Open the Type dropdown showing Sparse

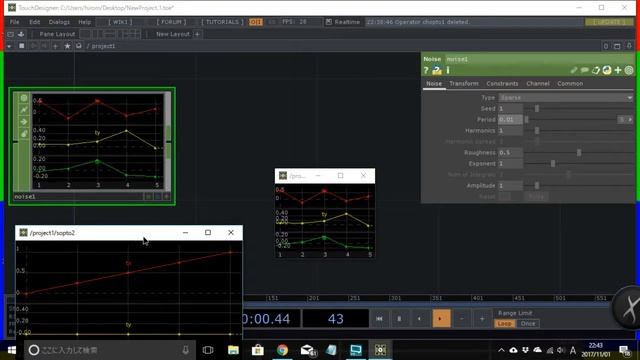coord(566,98)
